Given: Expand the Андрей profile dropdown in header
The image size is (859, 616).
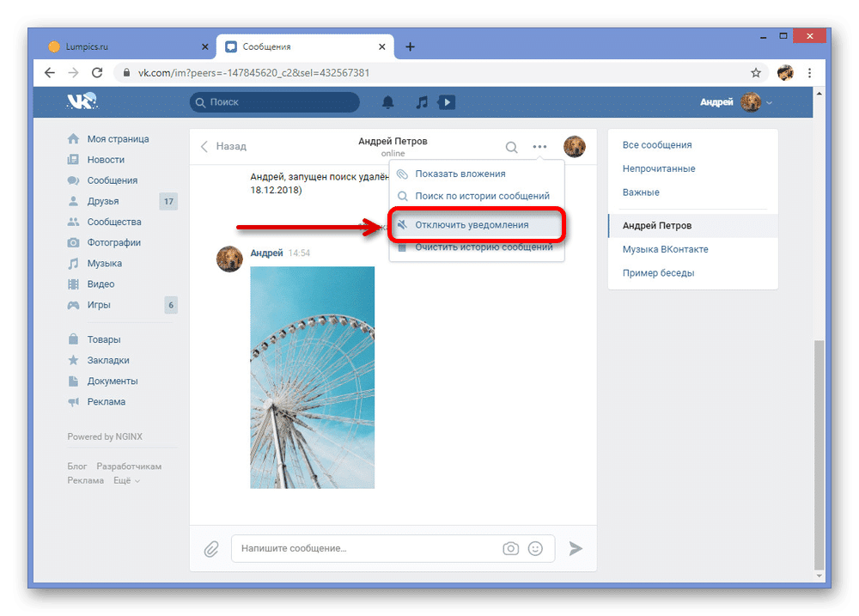Looking at the screenshot, I should tap(736, 102).
